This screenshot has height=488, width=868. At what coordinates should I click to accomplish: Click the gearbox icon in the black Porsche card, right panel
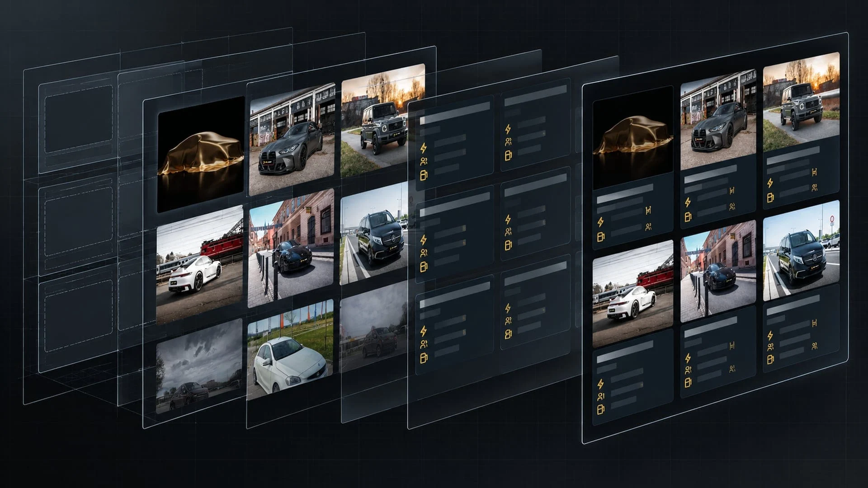coord(732,346)
